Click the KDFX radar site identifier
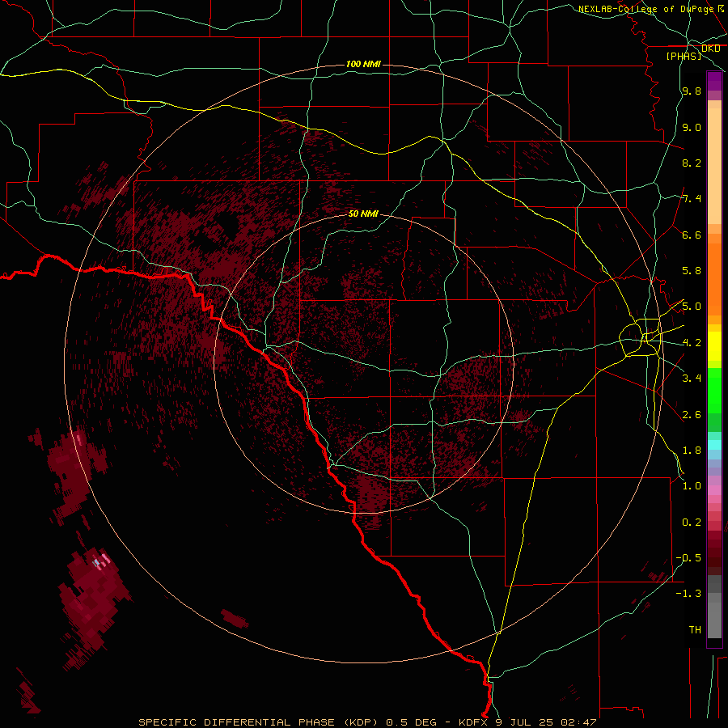The width and height of the screenshot is (728, 728). click(474, 722)
